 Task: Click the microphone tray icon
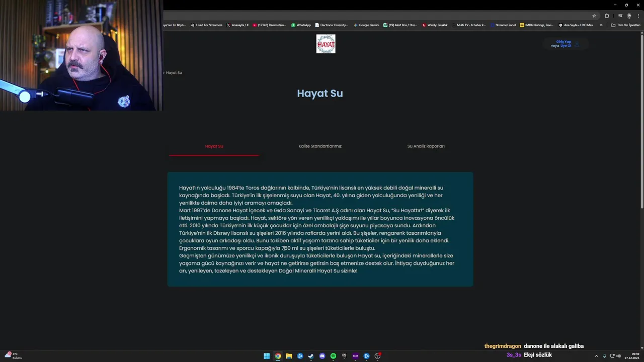604,356
